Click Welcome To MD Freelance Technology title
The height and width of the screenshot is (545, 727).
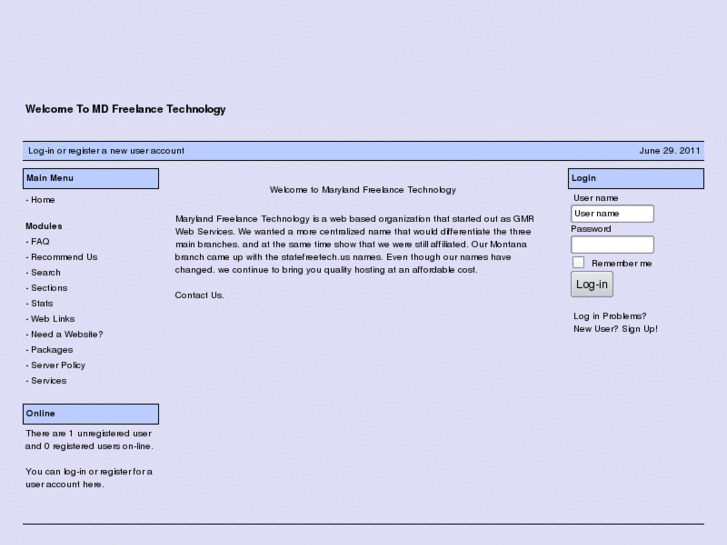(126, 109)
